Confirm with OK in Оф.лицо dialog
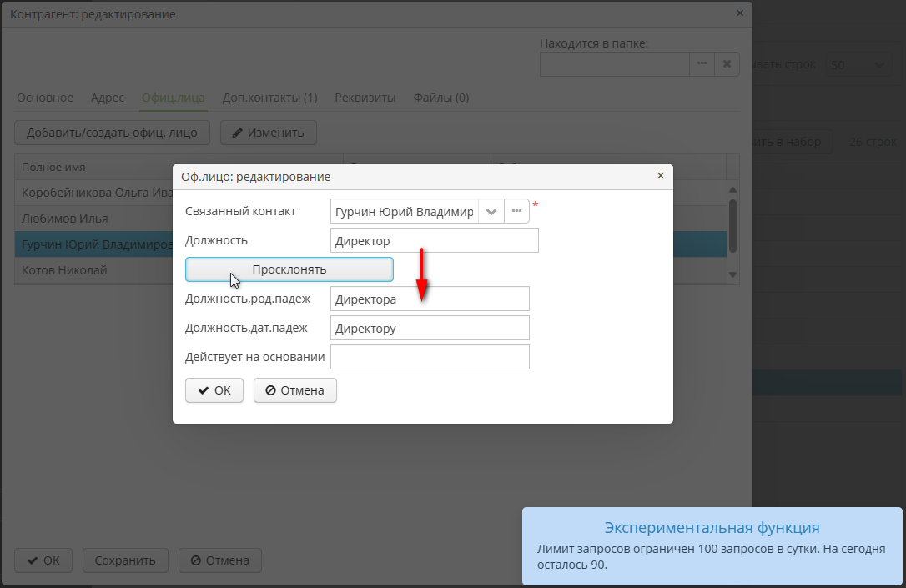 (x=214, y=390)
